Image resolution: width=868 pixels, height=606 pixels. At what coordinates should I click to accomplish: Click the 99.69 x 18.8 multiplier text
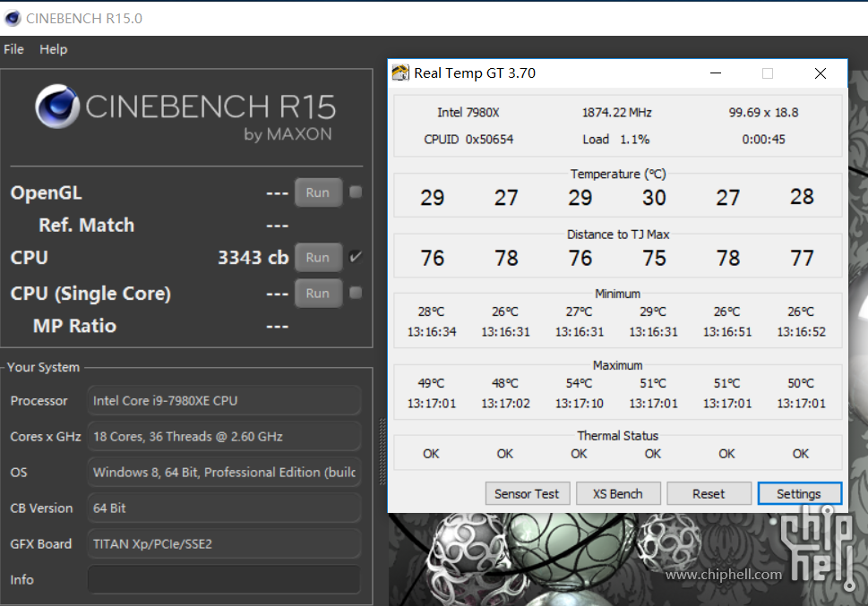click(763, 113)
